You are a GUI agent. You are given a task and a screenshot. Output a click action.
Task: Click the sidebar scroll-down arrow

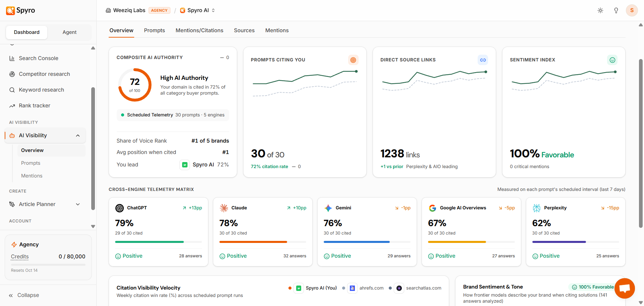click(93, 226)
